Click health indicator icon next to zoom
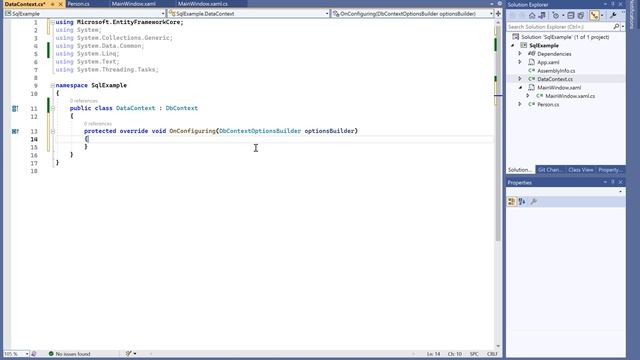Screen dimensions: 640x360 coord(34,354)
